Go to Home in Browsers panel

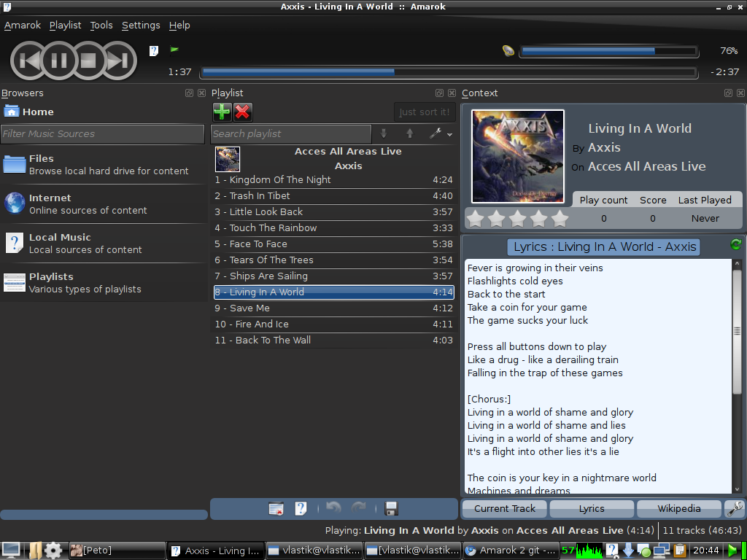28,112
